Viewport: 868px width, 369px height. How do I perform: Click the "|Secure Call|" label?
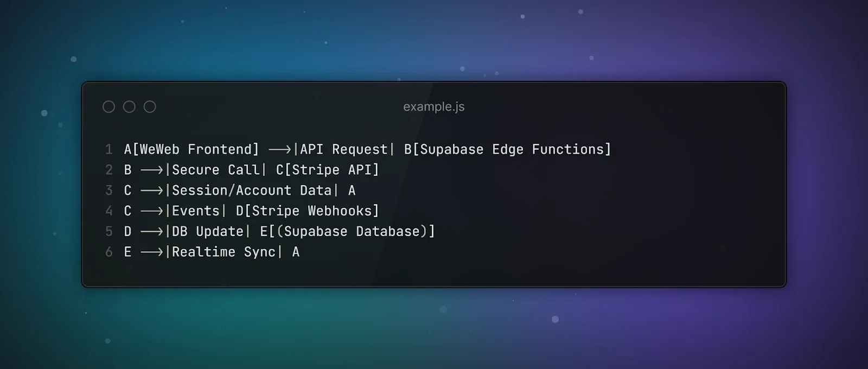[216, 170]
